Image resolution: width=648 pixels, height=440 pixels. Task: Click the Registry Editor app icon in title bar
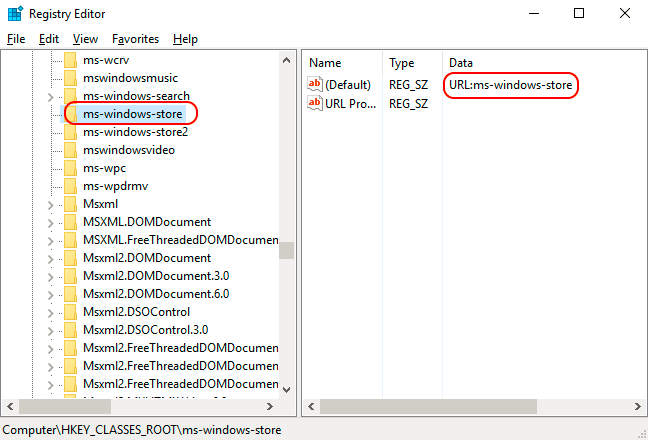15,14
